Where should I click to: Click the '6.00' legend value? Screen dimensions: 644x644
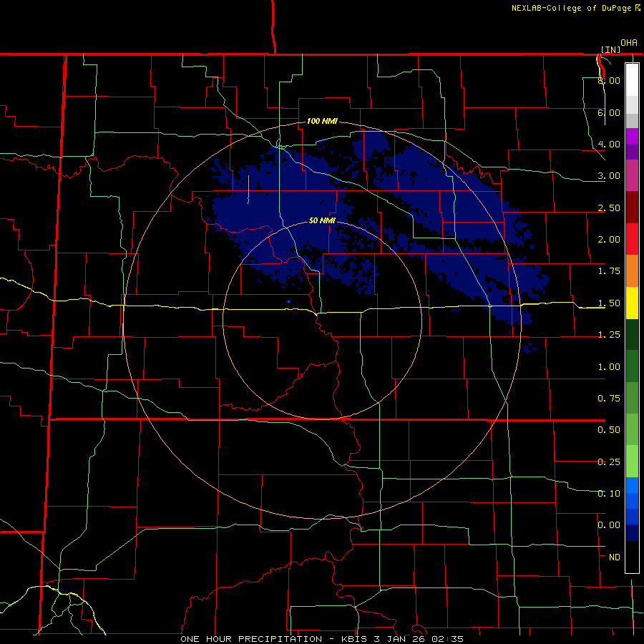[609, 112]
